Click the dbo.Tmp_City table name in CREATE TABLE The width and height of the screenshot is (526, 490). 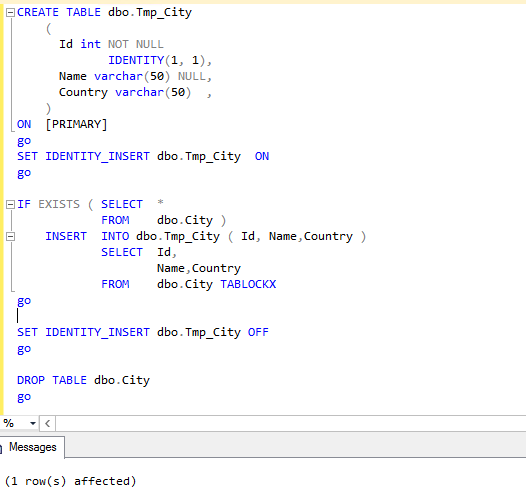pos(150,13)
